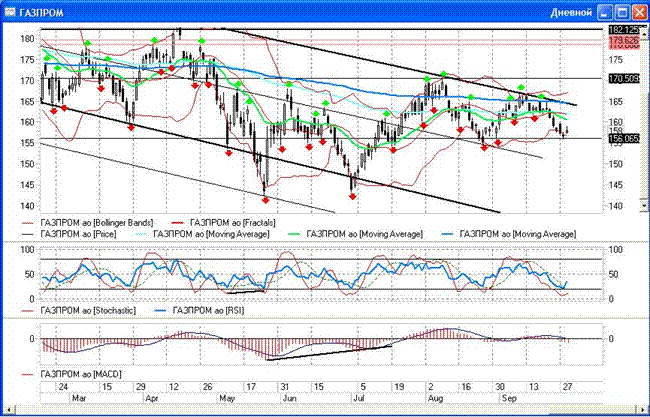Select the MACD legend entry
This screenshot has height=417, width=650.
point(72,375)
